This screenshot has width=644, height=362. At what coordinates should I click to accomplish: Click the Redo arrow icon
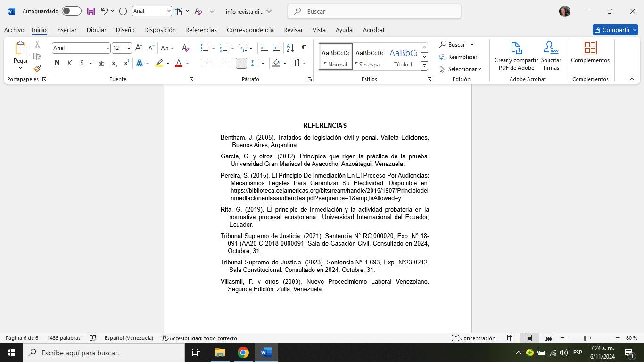[123, 11]
